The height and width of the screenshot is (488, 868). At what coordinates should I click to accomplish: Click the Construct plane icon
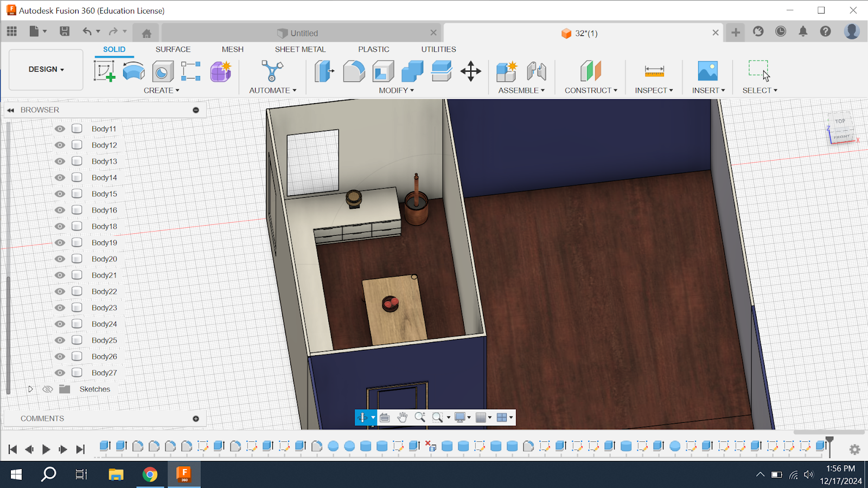[x=591, y=71]
